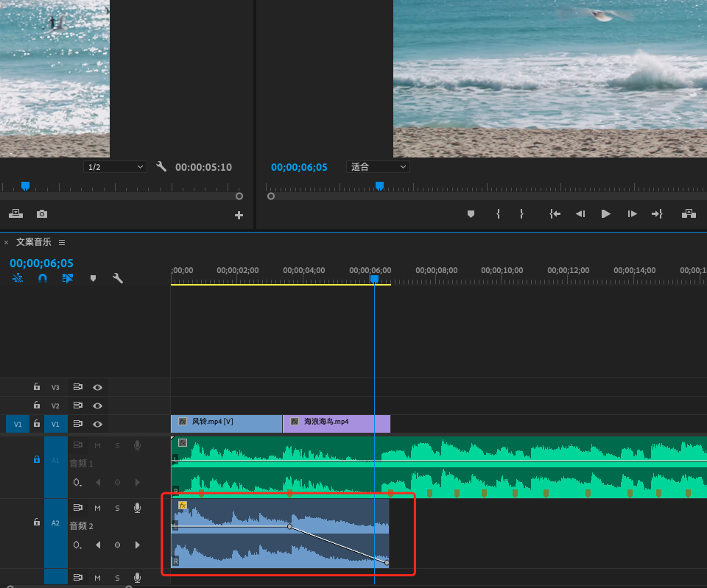
Task: Unlock audio track A1 via blue padlock
Action: 37,459
